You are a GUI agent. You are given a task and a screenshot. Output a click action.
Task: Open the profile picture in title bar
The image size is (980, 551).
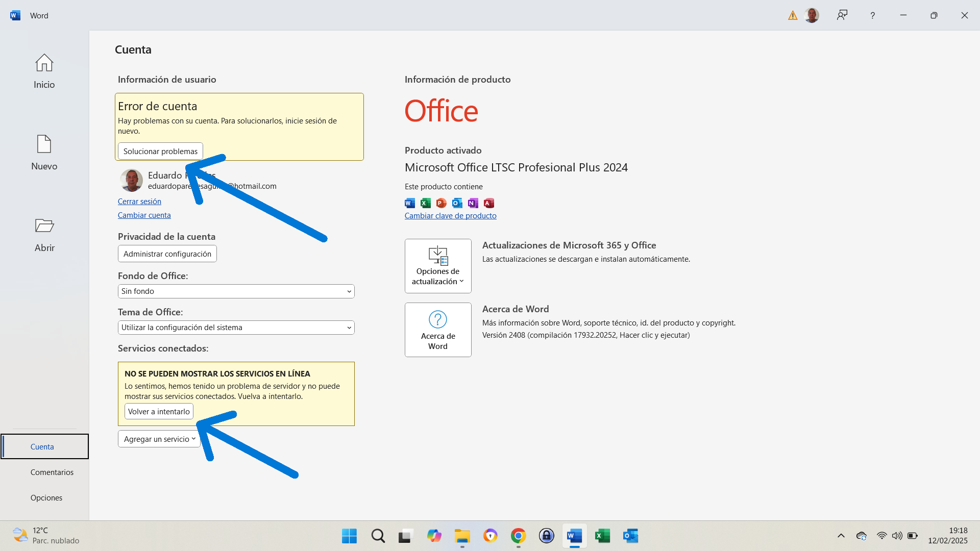point(812,15)
